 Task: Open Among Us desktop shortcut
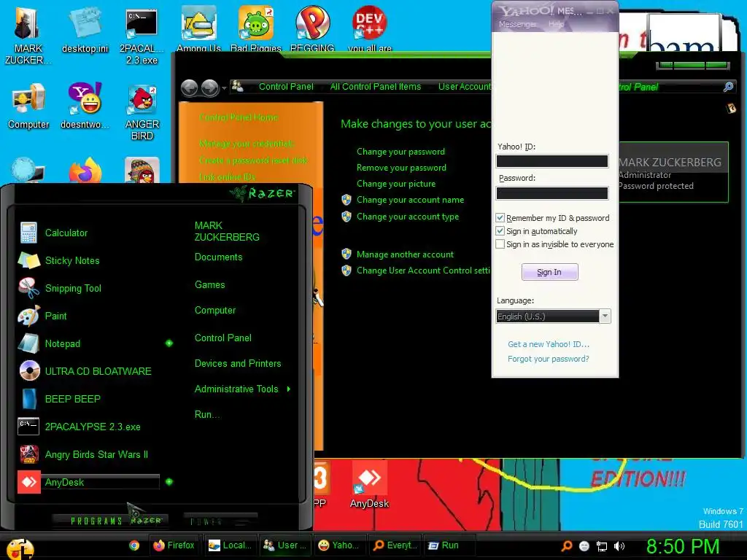pos(198,28)
